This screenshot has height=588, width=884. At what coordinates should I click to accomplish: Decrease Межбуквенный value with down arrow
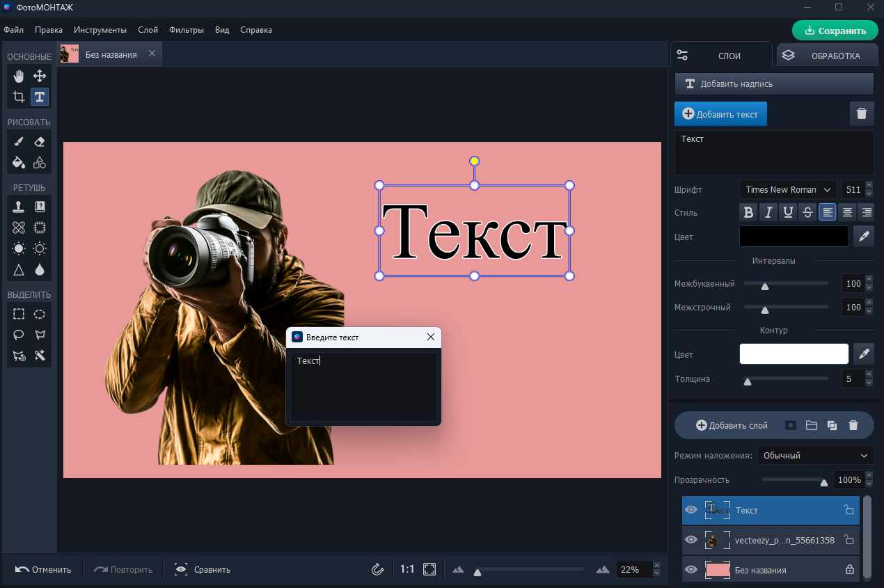click(869, 288)
